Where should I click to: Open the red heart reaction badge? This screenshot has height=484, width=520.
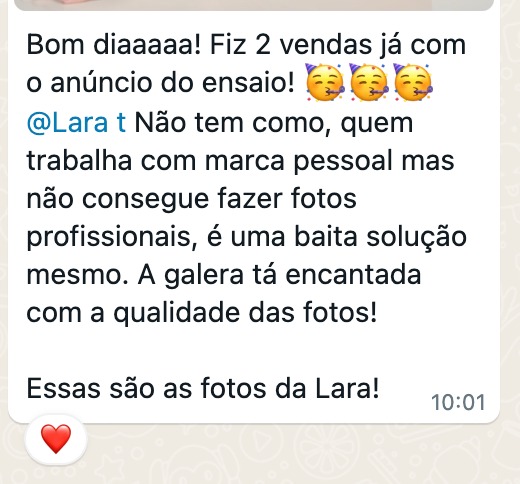(56, 439)
